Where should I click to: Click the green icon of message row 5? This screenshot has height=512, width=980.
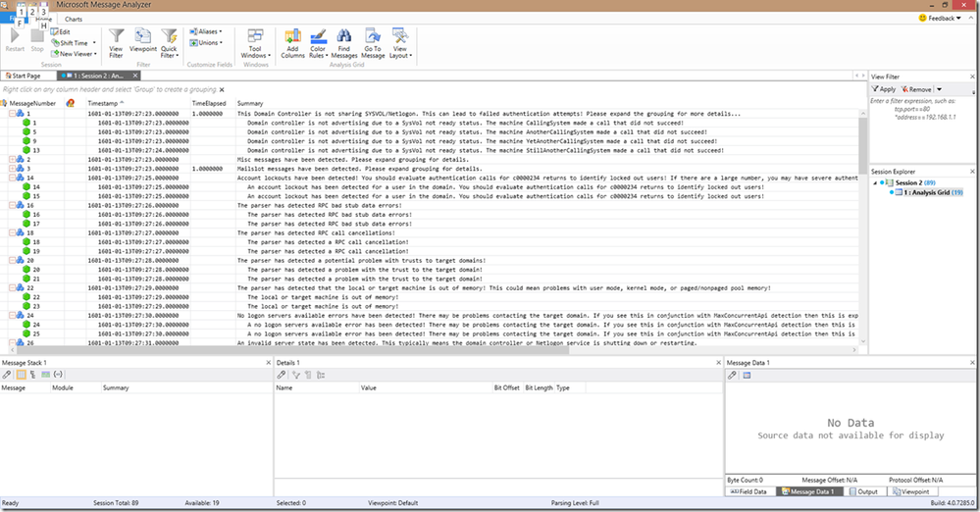tap(26, 131)
